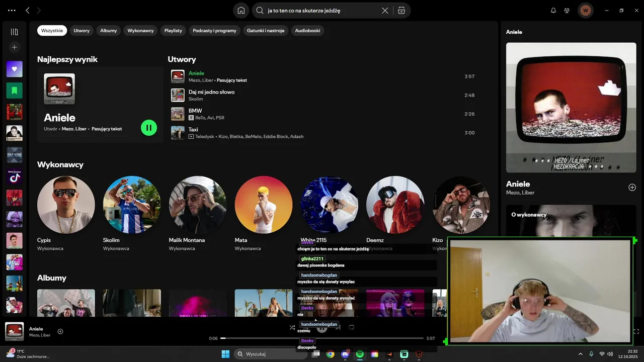
Task: Enter fullscreen with the corner icon
Action: tap(636, 332)
